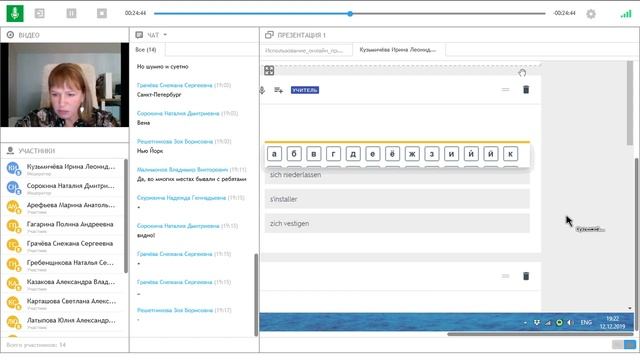The height and width of the screenshot is (360, 640).
Task: Click the rotate icon above the card
Action: click(x=522, y=73)
